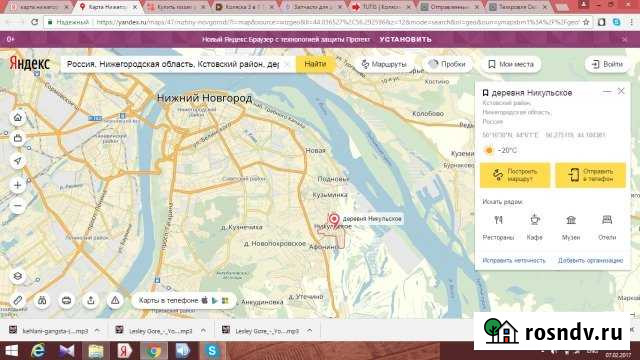Switch to the Карта Нижнего browser tab
Image resolution: width=640 pixels, height=360 pixels.
107,7
